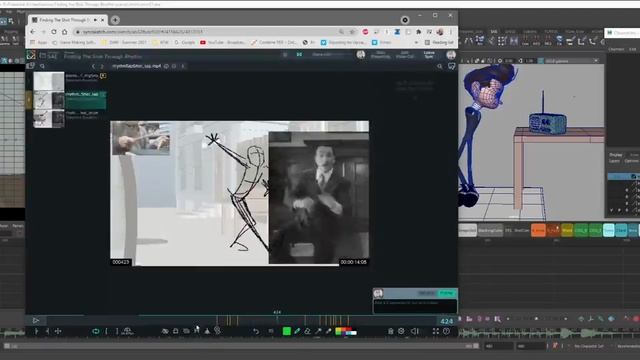Viewport: 640px width, 360px height.
Task: Click the Start Presenting button
Action: [380, 55]
